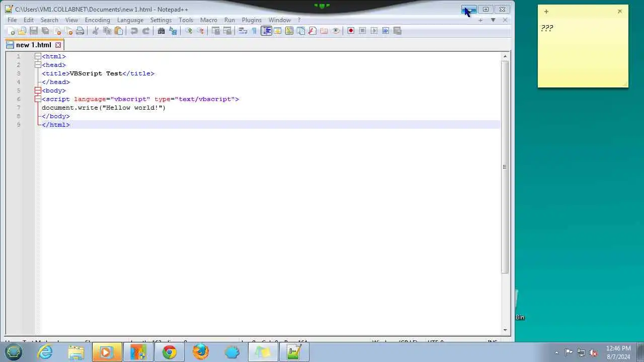
Task: Close the new 1.html tab with its red X
Action: coord(58,45)
